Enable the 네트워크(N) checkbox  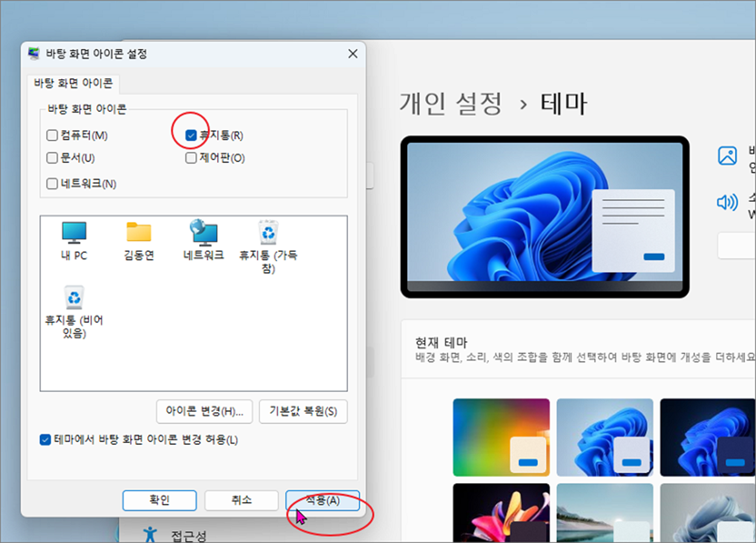tap(52, 183)
